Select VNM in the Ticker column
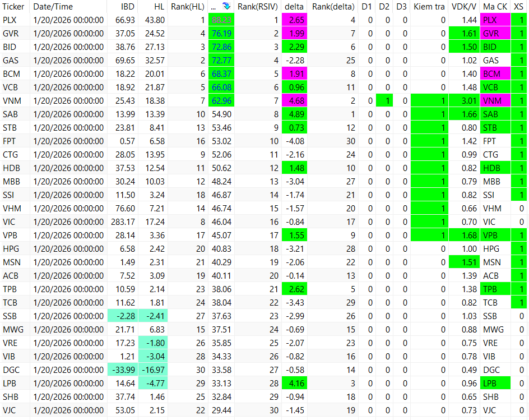 (12, 100)
